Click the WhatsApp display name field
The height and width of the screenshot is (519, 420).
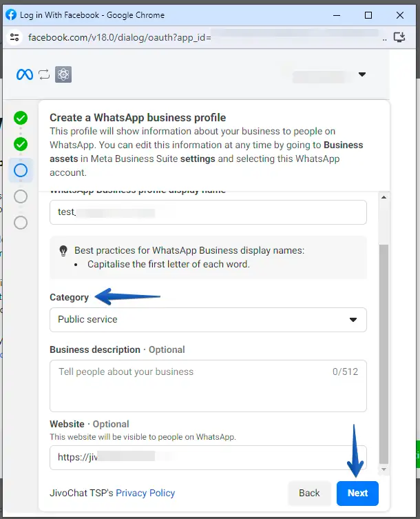[208, 212]
